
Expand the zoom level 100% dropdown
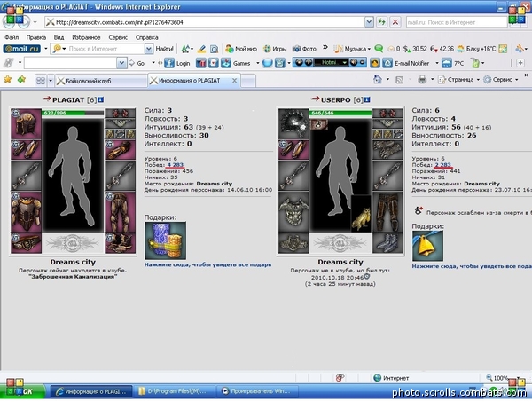coord(519,378)
